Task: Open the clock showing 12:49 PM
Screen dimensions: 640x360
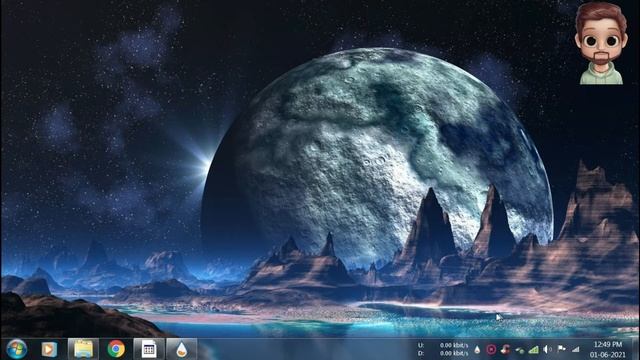Action: pyautogui.click(x=608, y=345)
